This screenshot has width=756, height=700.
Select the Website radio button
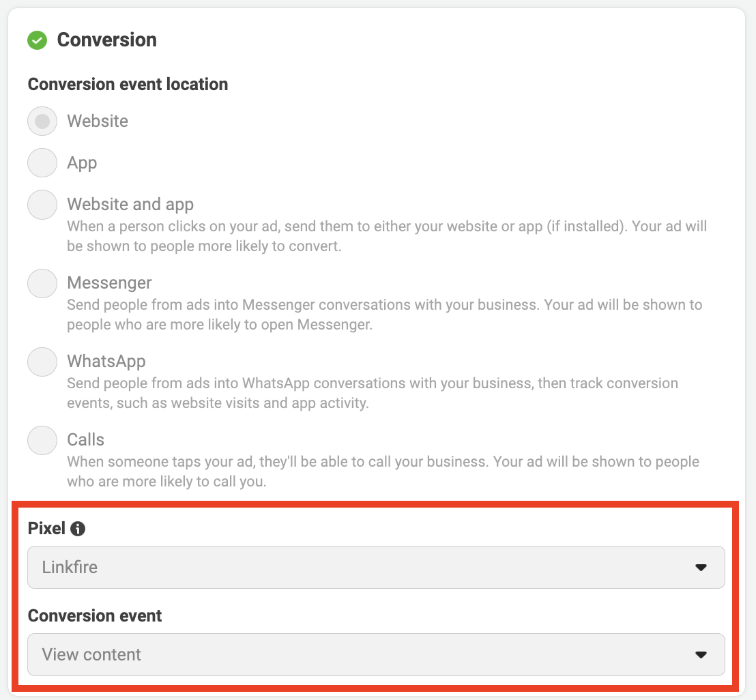pyautogui.click(x=42, y=121)
